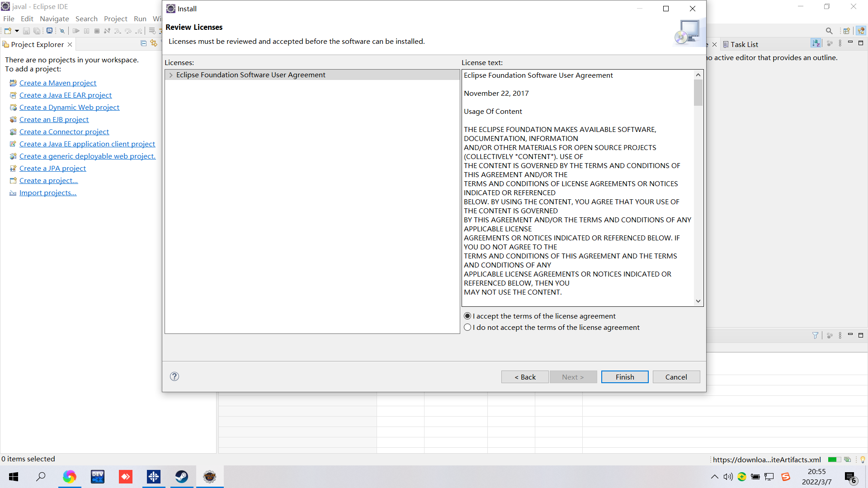
Task: Click the Finish button
Action: 624,377
